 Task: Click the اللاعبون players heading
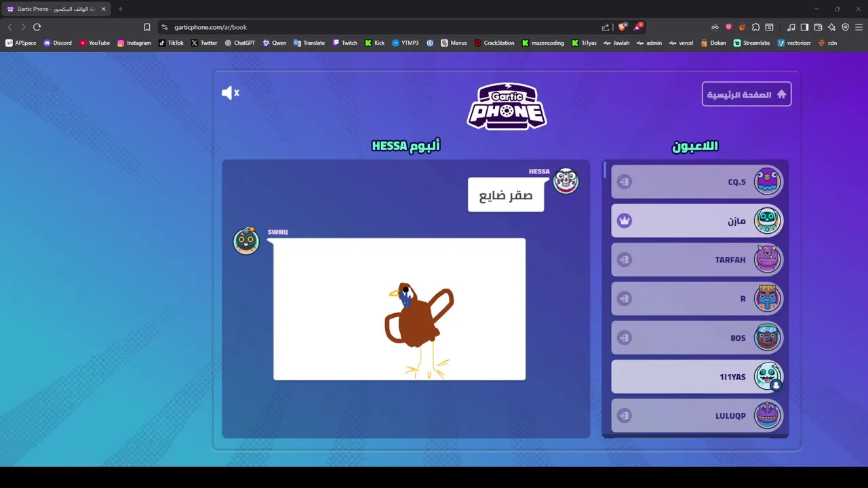click(x=695, y=146)
